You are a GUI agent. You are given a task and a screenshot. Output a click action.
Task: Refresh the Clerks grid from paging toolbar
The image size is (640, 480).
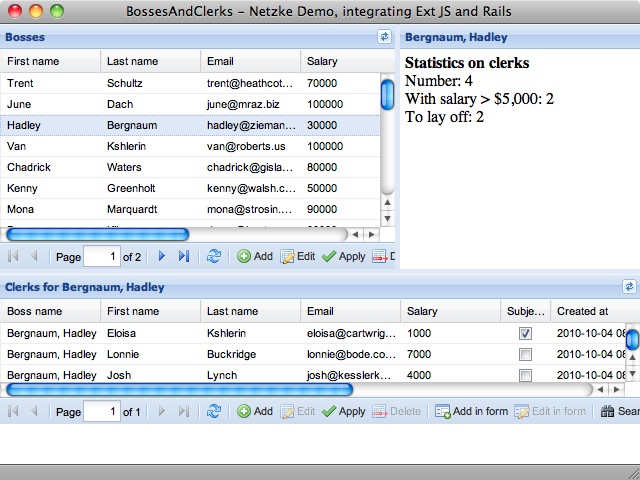pos(214,411)
